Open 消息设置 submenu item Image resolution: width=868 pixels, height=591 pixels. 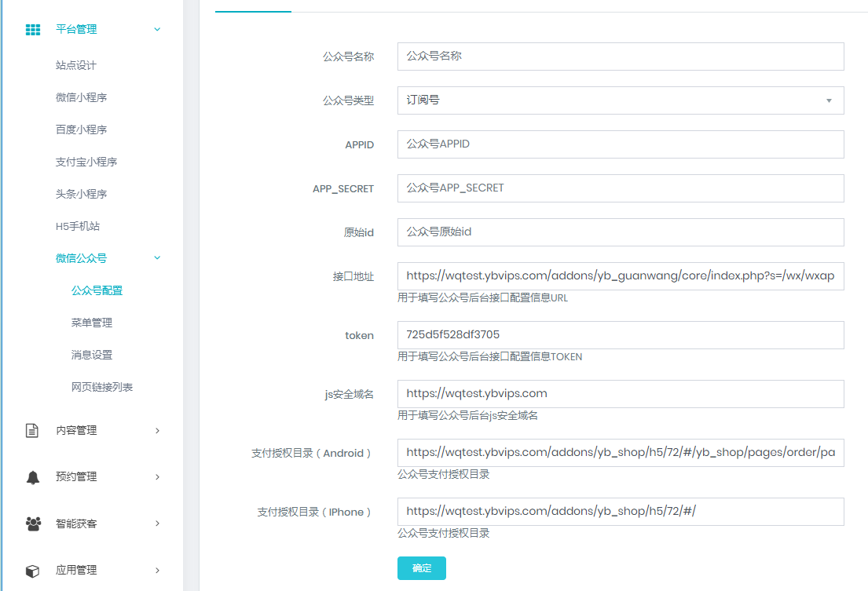coord(92,355)
